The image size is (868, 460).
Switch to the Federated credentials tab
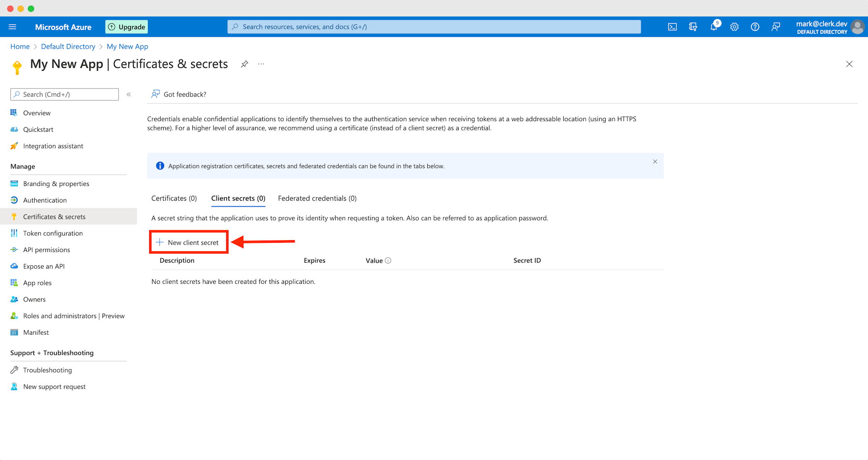click(317, 198)
